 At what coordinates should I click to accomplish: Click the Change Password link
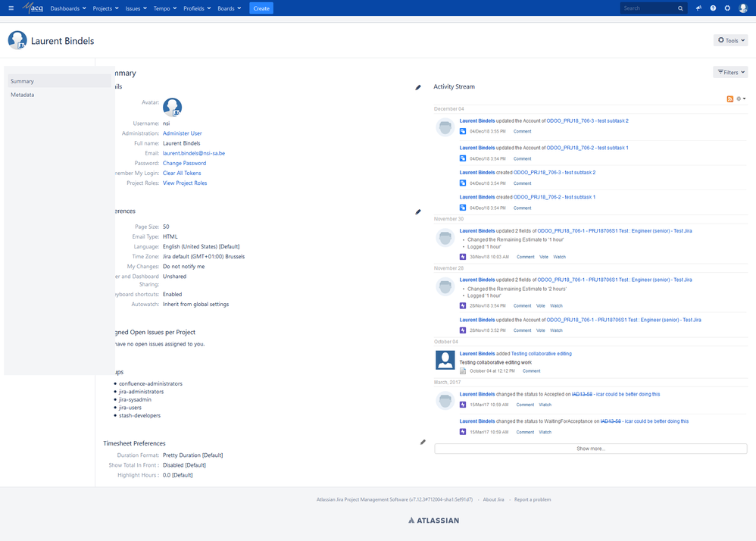point(184,162)
